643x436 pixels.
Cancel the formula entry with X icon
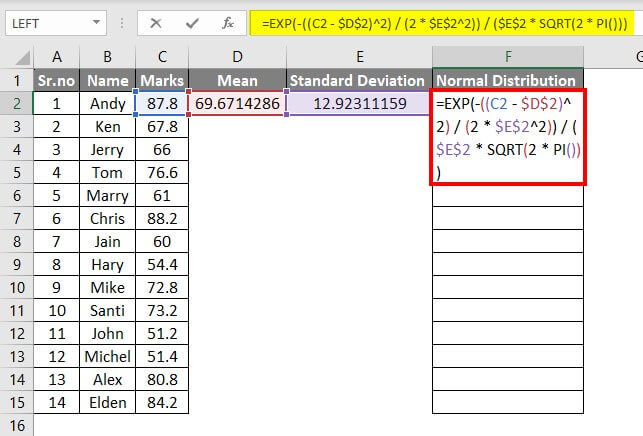[155, 23]
